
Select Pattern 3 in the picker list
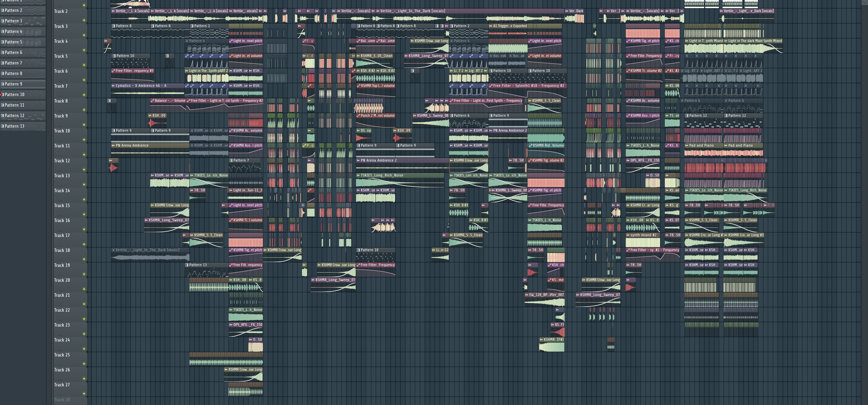point(23,21)
